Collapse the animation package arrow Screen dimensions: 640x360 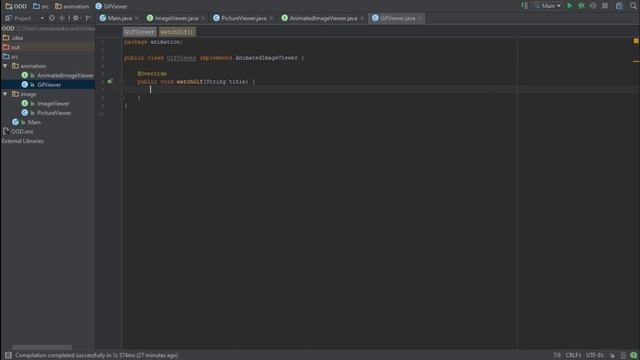tap(5, 66)
